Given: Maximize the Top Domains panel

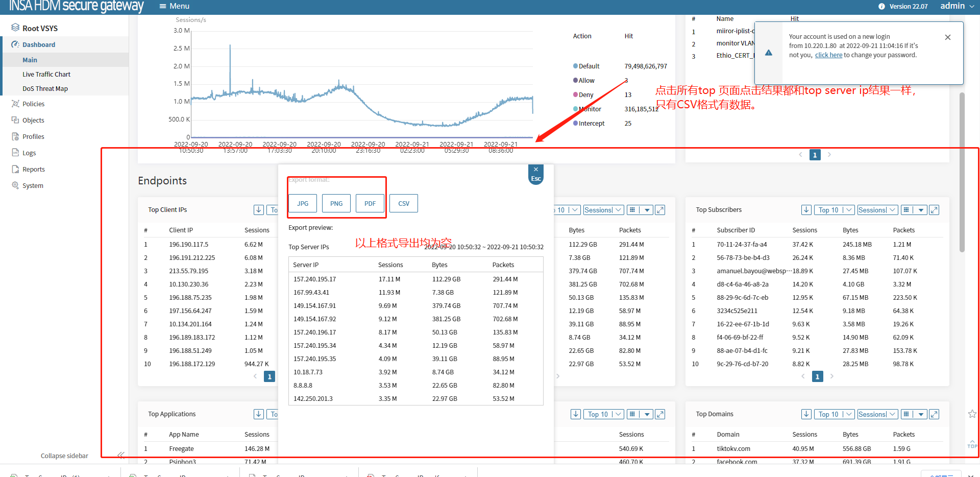Looking at the screenshot, I should point(934,414).
